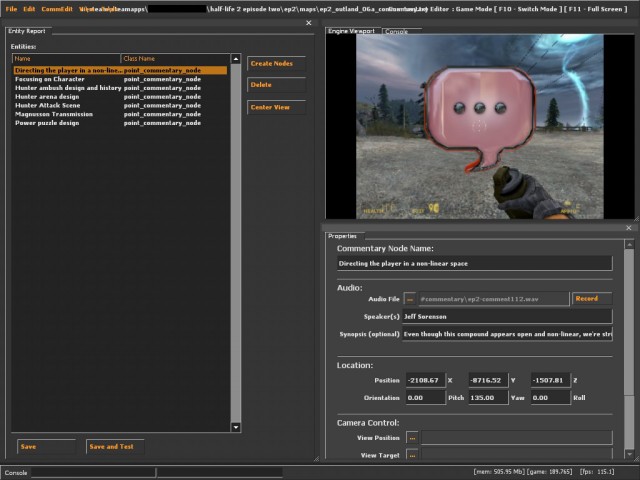Pick View Position with ellipsis button
The width and height of the screenshot is (640, 480).
coord(412,438)
